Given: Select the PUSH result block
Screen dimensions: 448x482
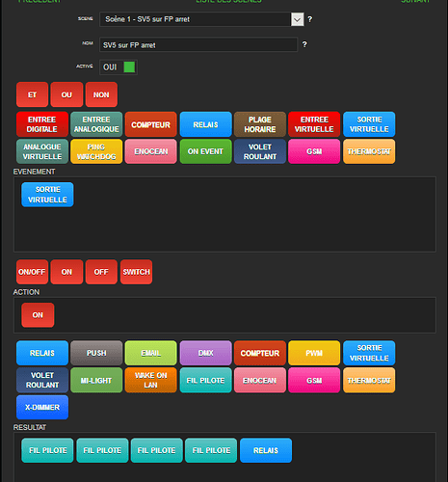Looking at the screenshot, I should [x=96, y=353].
